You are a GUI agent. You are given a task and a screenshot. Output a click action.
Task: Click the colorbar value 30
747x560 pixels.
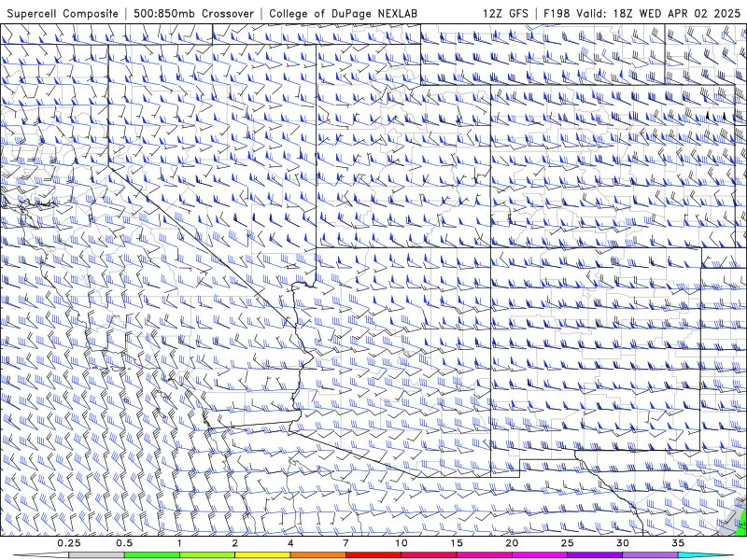[622, 543]
